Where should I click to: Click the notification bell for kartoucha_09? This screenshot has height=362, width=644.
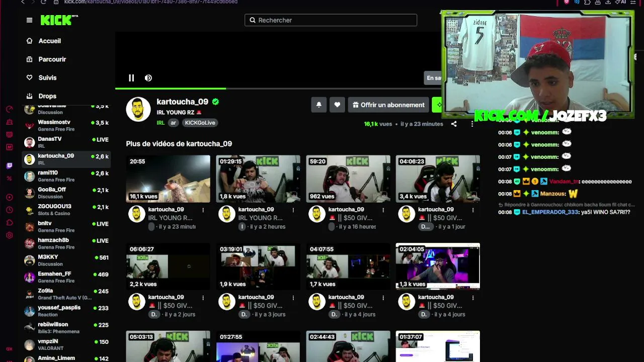[x=318, y=105]
